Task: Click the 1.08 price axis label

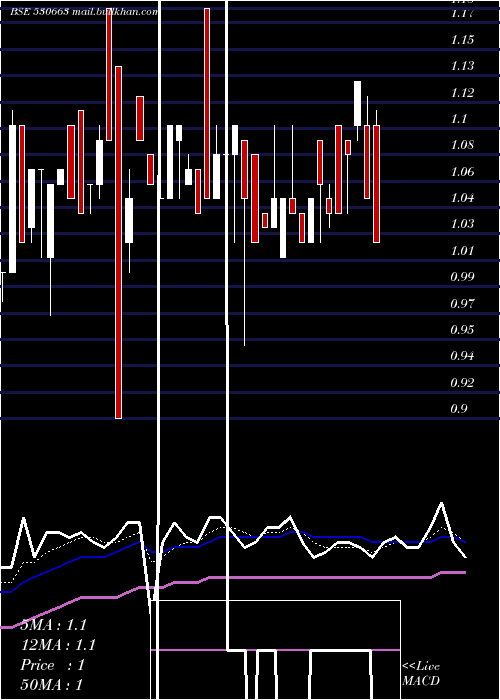Action: point(462,145)
